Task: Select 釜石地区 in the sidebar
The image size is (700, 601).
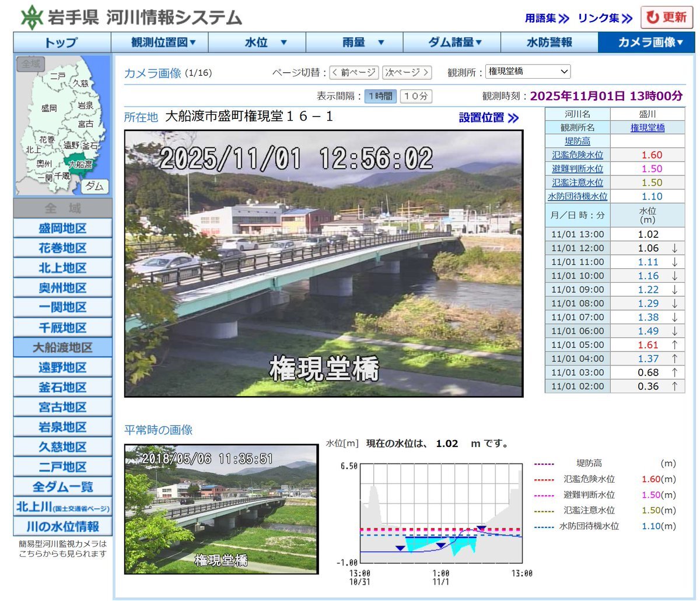Action: (x=62, y=387)
